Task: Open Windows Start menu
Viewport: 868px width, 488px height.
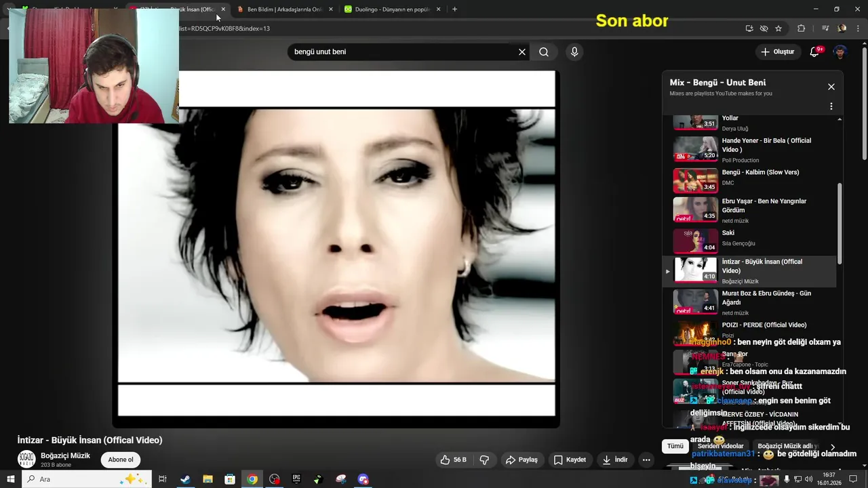Action: pos(11,479)
